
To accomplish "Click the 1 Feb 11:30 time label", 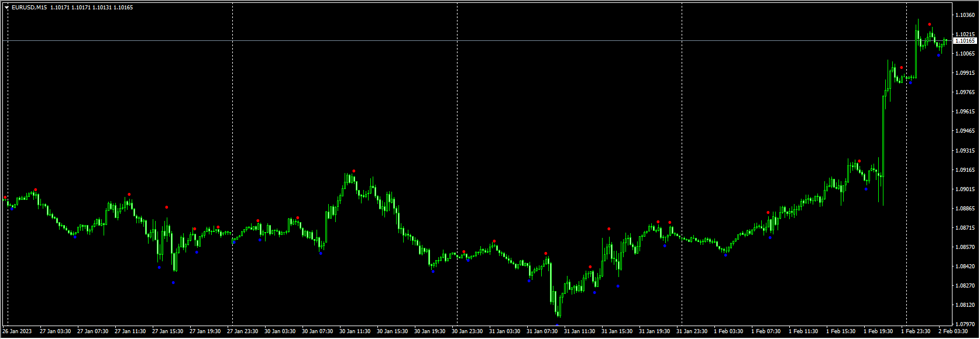I will 803,331.
